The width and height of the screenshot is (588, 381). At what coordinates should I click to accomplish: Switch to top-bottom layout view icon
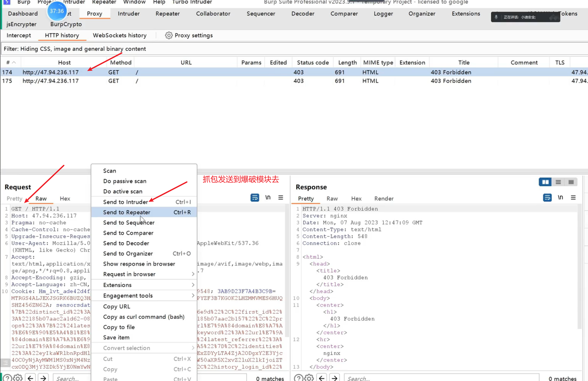point(558,182)
